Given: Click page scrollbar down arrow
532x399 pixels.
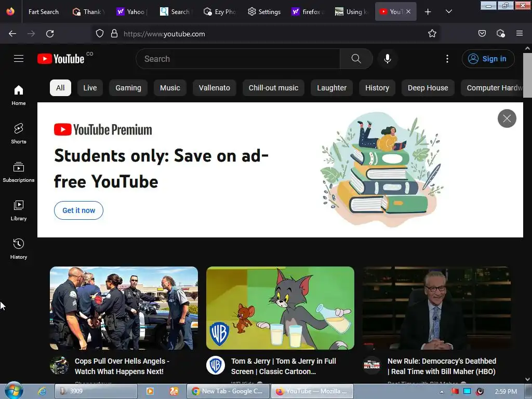Looking at the screenshot, I should click(527, 379).
